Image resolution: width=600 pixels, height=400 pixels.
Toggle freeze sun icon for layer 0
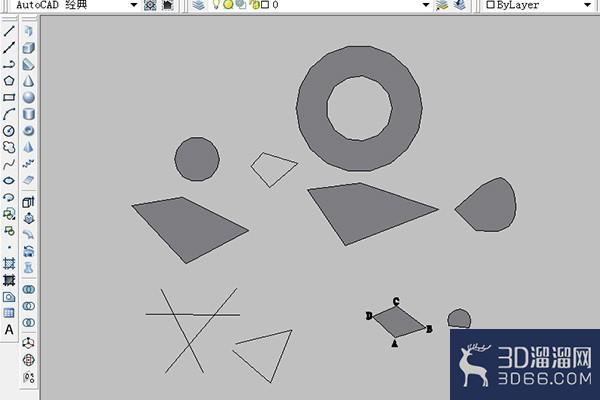coord(228,5)
